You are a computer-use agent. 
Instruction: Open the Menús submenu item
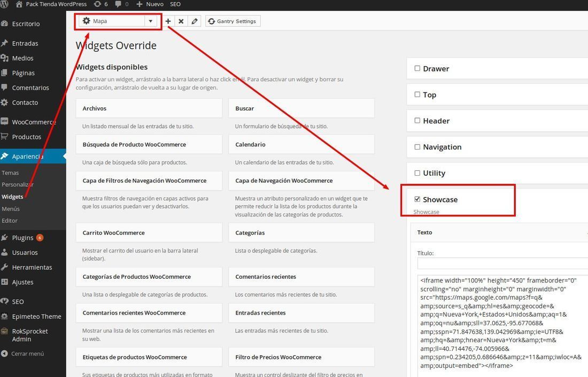11,209
